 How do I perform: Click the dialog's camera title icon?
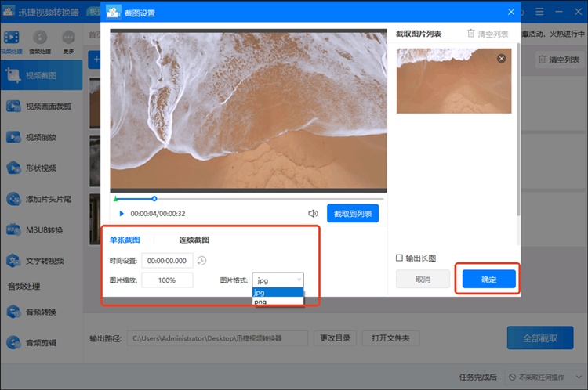pos(113,13)
